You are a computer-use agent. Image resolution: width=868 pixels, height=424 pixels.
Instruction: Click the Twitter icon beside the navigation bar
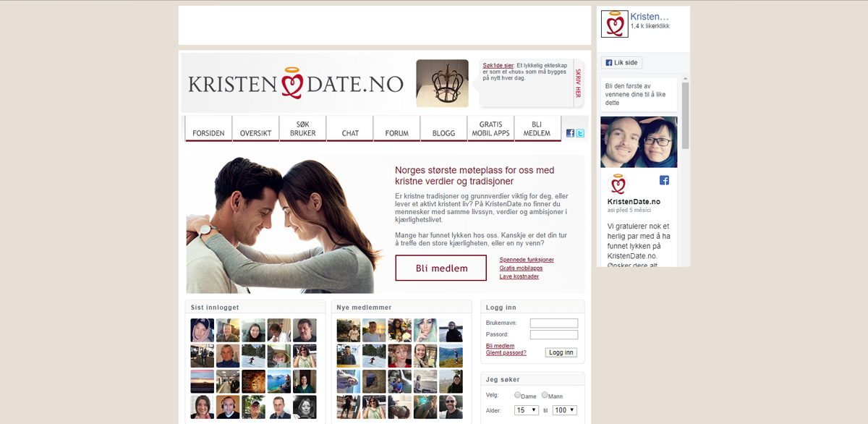579,132
